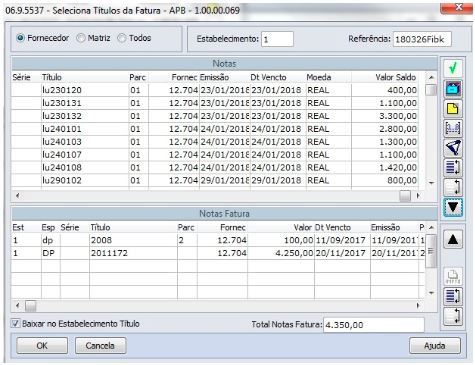Move selected note down with black arrow
Image resolution: width=475 pixels, height=365 pixels.
[x=453, y=207]
